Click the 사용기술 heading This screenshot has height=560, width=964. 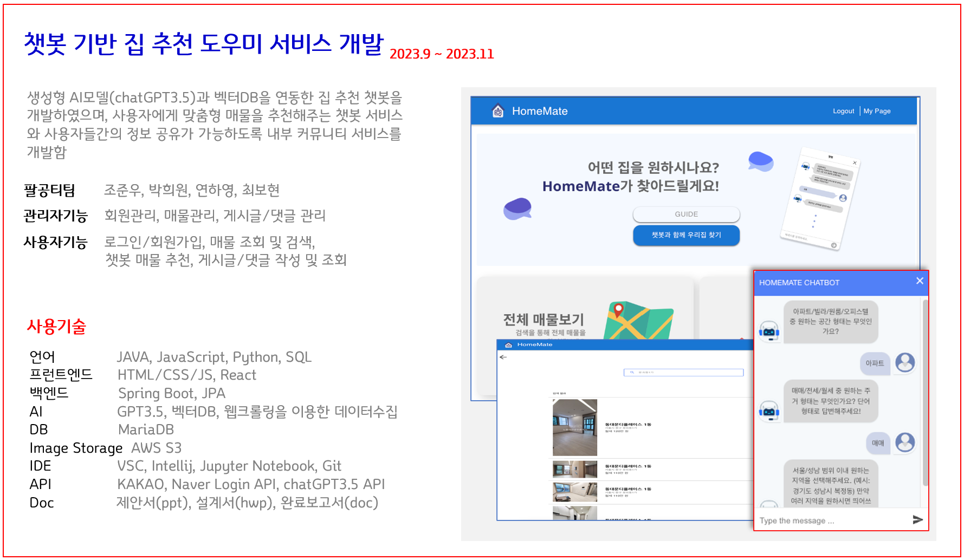coord(56,327)
